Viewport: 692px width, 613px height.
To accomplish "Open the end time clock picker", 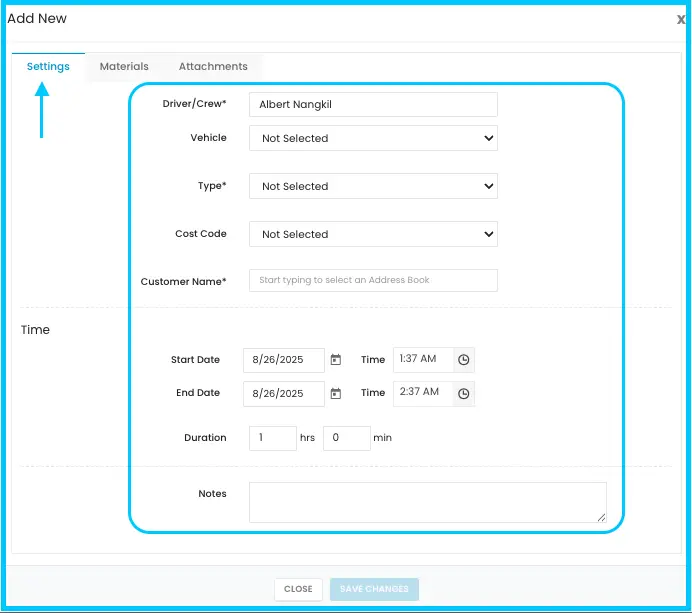I will point(463,394).
